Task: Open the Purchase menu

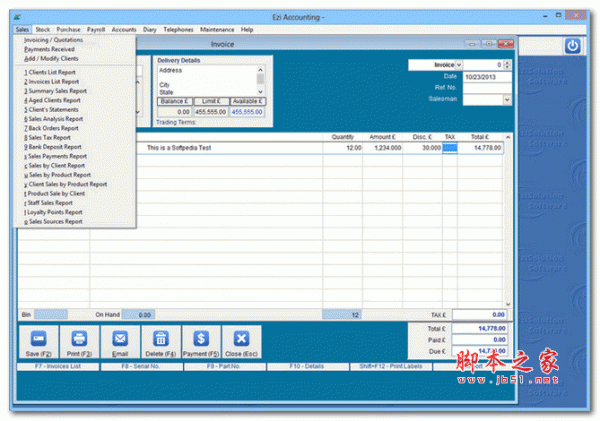Action: tap(68, 29)
